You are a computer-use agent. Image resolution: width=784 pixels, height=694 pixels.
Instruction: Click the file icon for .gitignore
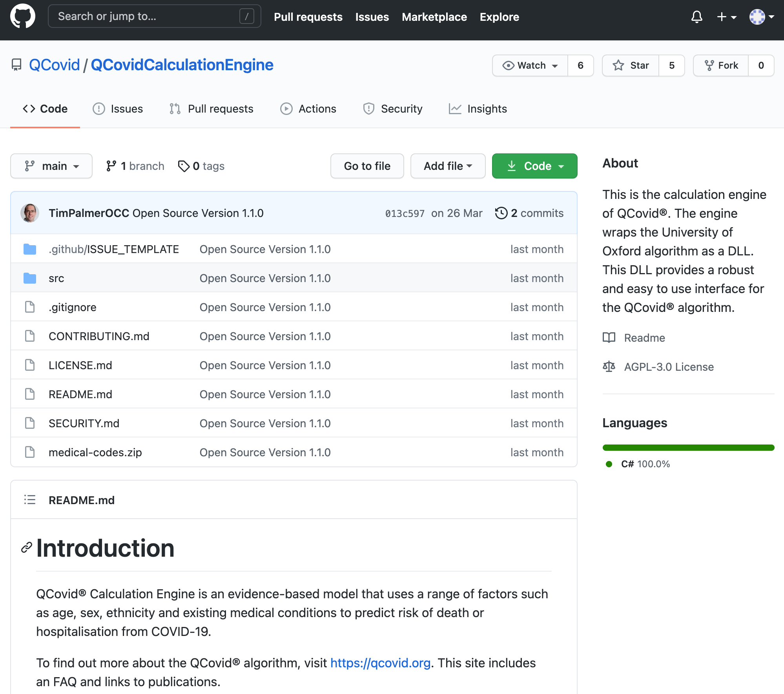click(30, 307)
